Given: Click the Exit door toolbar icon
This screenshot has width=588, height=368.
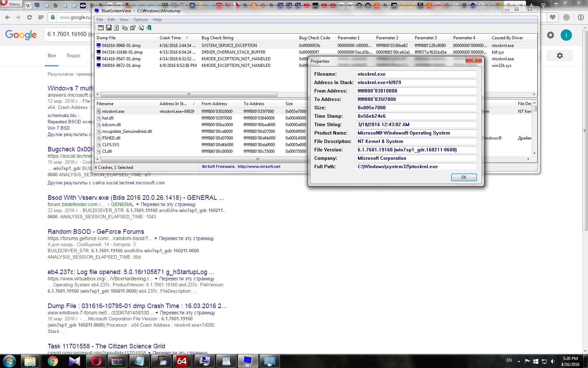Looking at the screenshot, I should tap(149, 28).
